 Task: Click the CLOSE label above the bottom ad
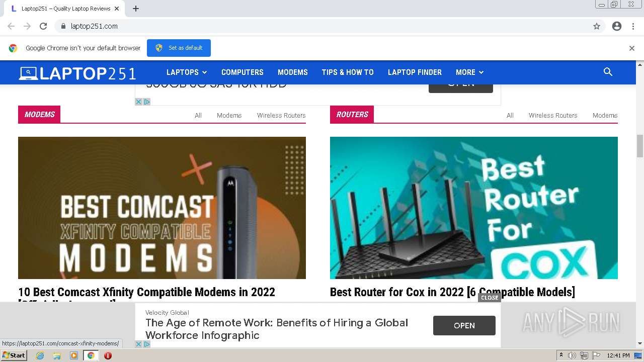tap(490, 298)
